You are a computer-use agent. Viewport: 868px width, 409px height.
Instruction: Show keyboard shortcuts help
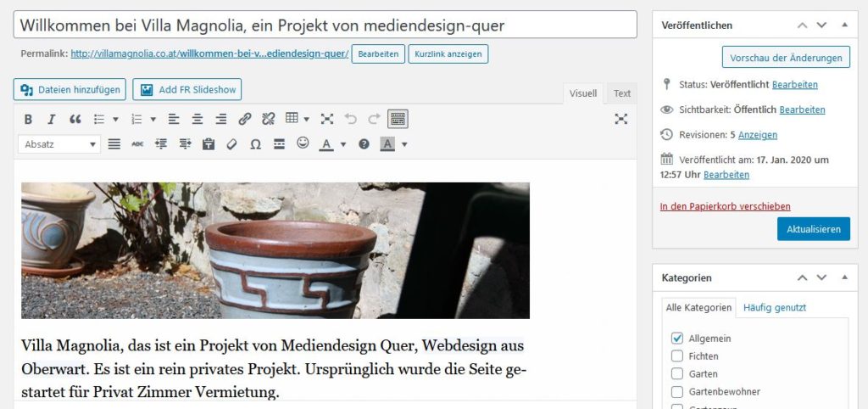[x=364, y=144]
